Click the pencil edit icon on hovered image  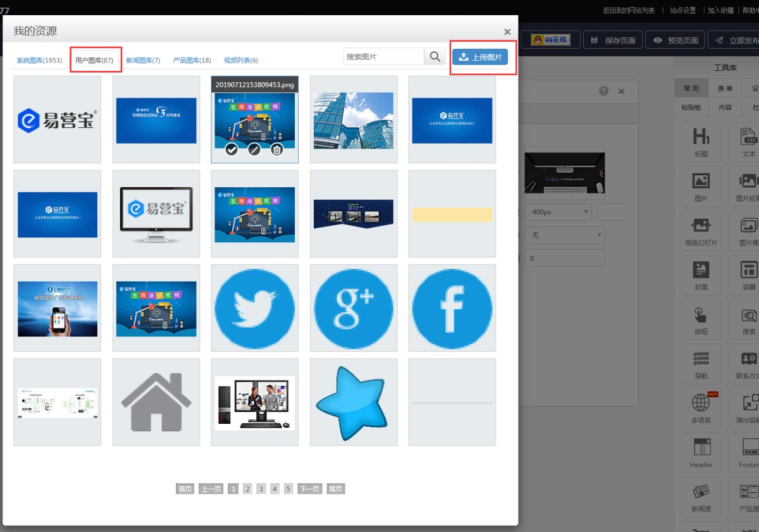pos(254,149)
